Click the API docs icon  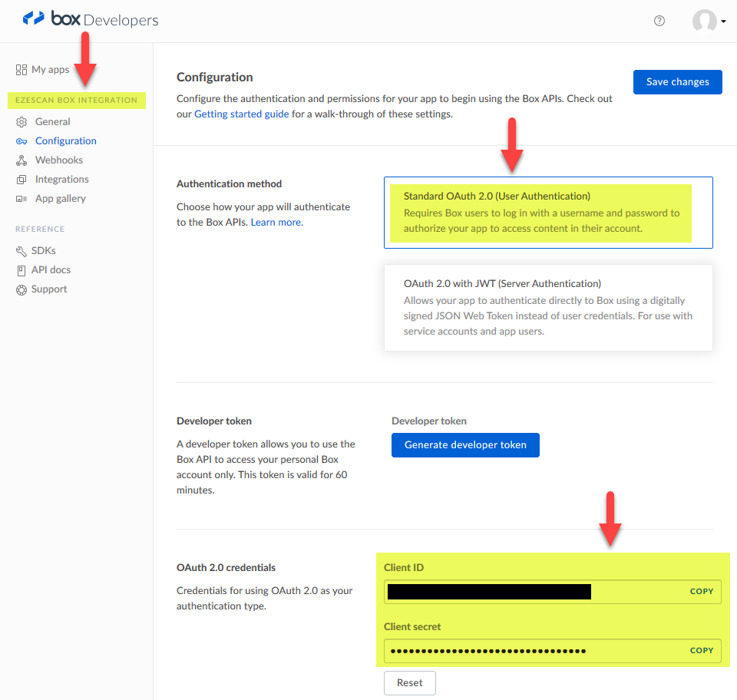point(21,270)
